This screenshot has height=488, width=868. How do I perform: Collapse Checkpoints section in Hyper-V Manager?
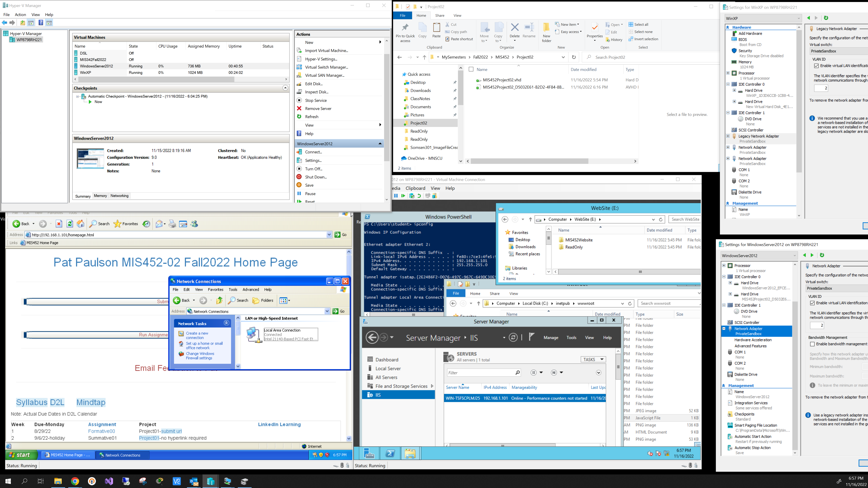[285, 88]
